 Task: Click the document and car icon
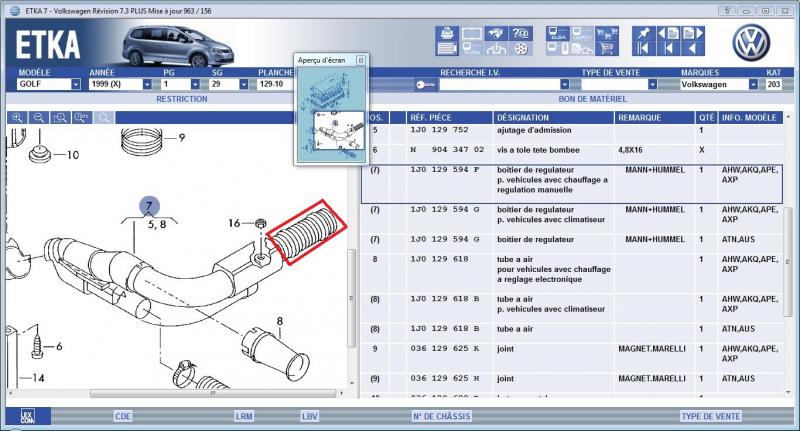[x=582, y=48]
